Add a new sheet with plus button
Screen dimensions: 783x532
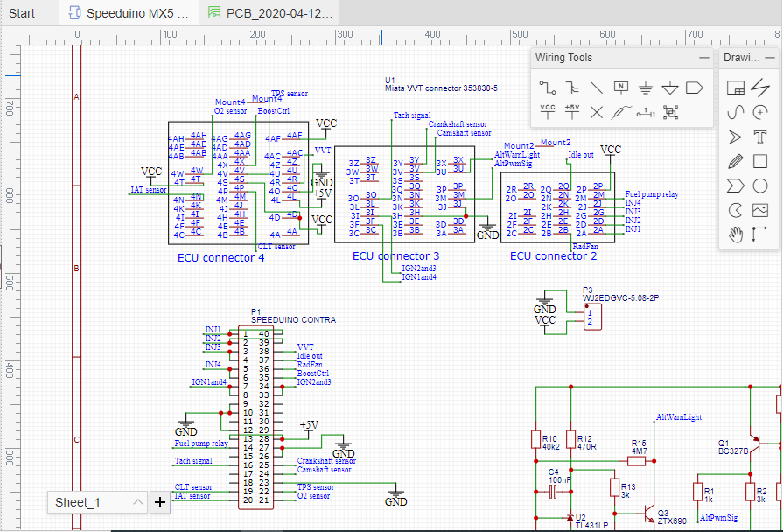[160, 502]
